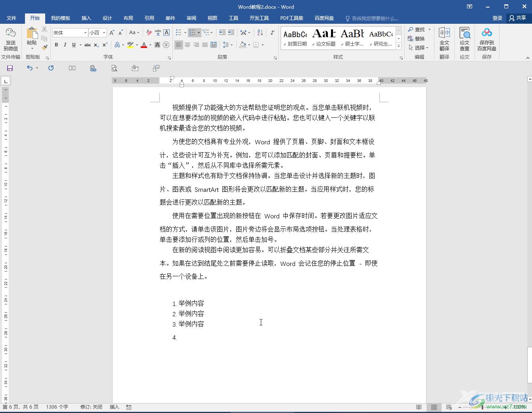Apply the 论文标题 style

pos(324,38)
